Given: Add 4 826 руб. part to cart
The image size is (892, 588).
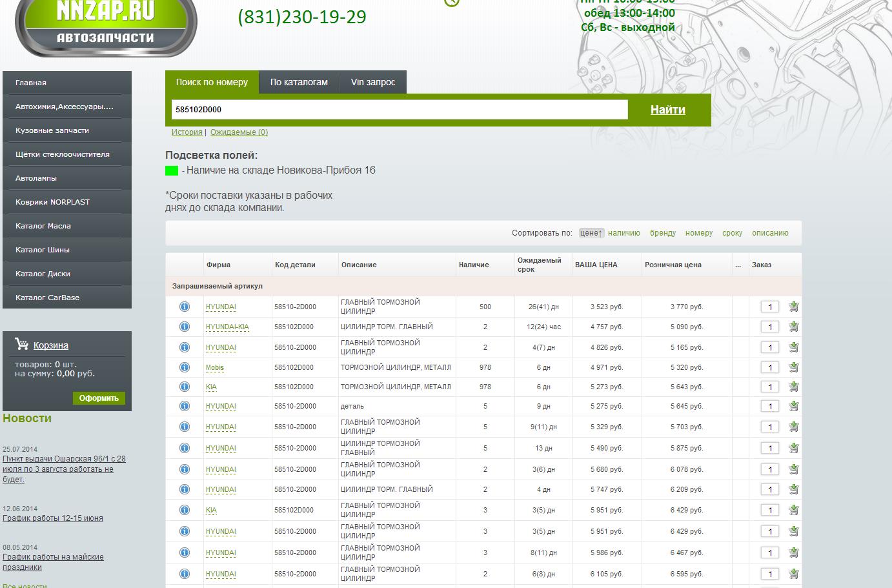Looking at the screenshot, I should click(794, 347).
